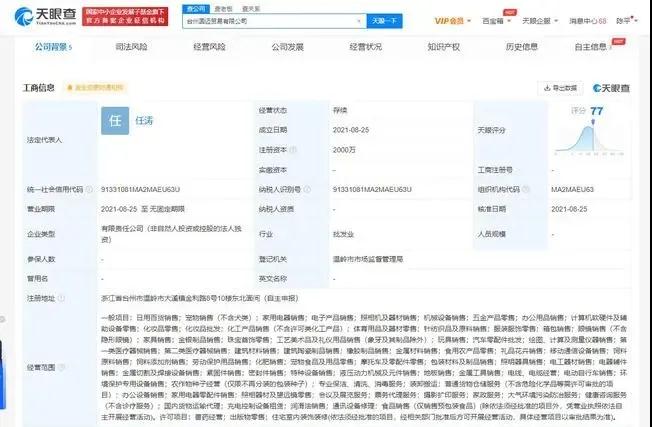Switch to the 经营风险 tab
Viewport: 652px width, 427px height.
click(x=209, y=47)
